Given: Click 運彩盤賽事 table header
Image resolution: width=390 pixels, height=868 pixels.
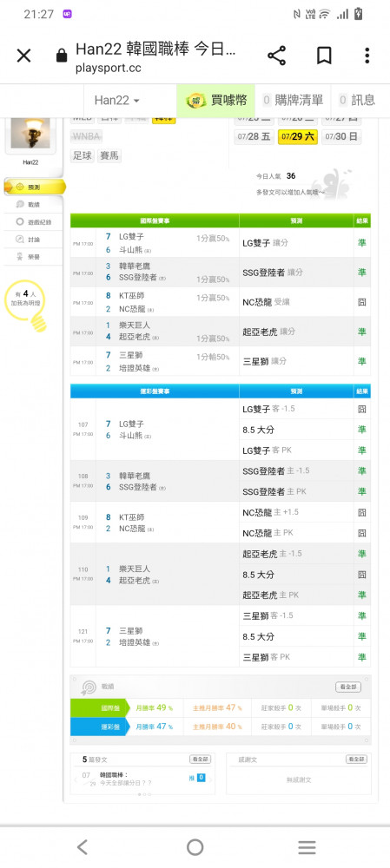Looking at the screenshot, I should click(x=155, y=391).
